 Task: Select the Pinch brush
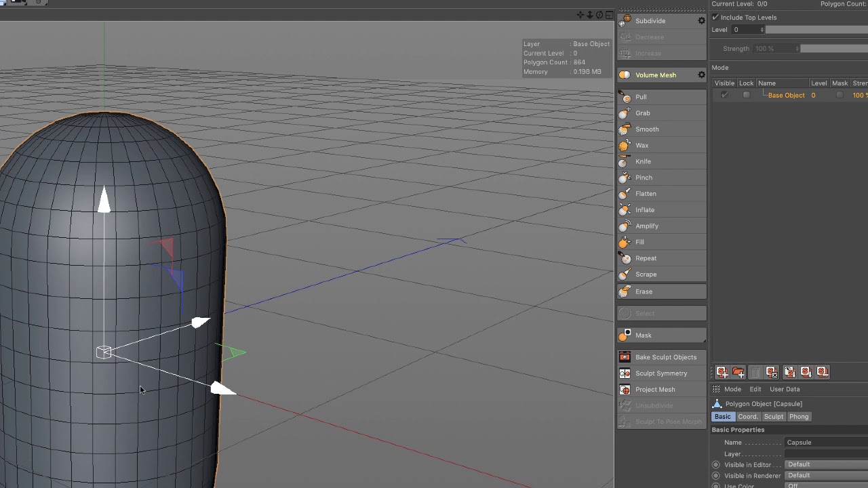point(662,178)
